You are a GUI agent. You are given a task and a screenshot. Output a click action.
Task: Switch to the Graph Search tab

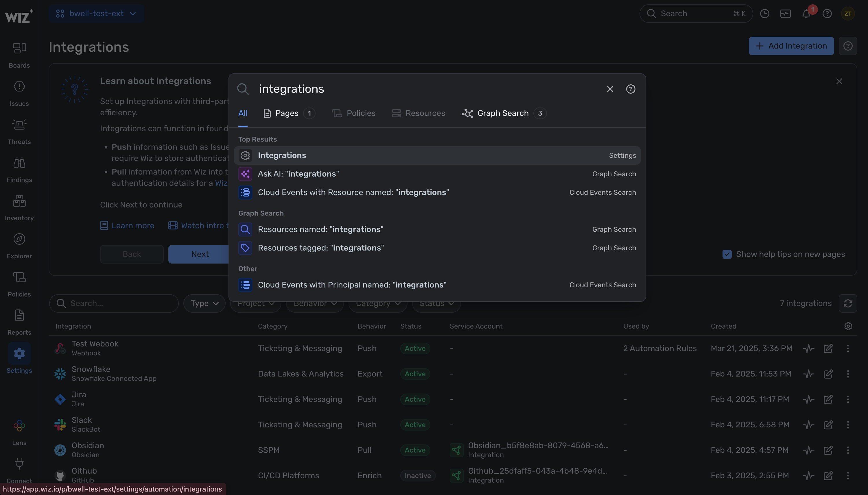pos(504,113)
